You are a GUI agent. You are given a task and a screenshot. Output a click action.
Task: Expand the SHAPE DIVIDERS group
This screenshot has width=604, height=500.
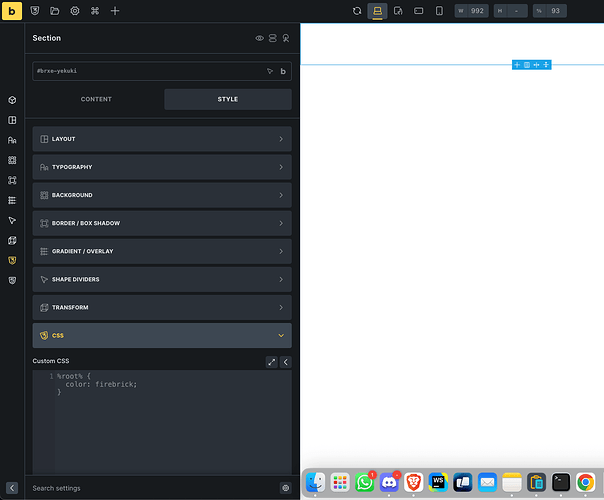pos(162,280)
